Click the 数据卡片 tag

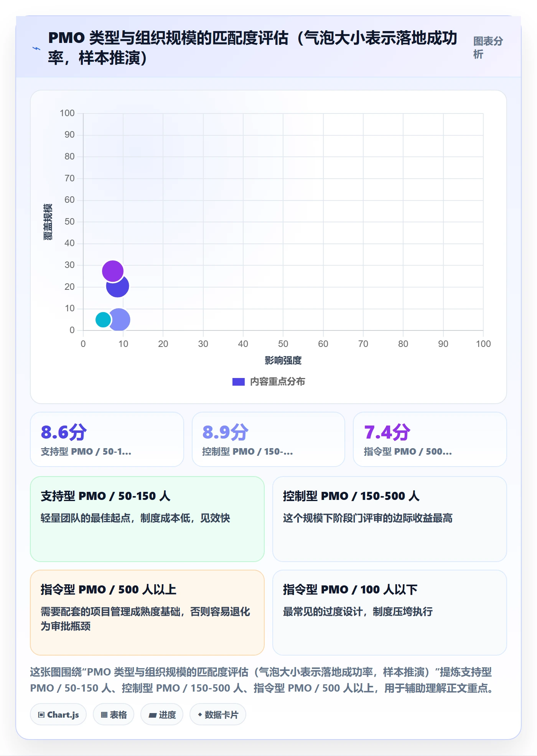[218, 715]
